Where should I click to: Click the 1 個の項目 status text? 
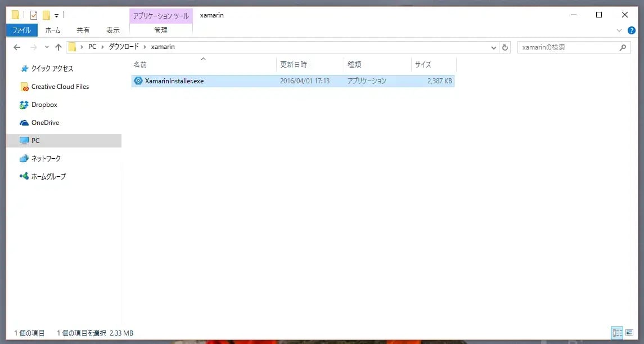click(30, 333)
